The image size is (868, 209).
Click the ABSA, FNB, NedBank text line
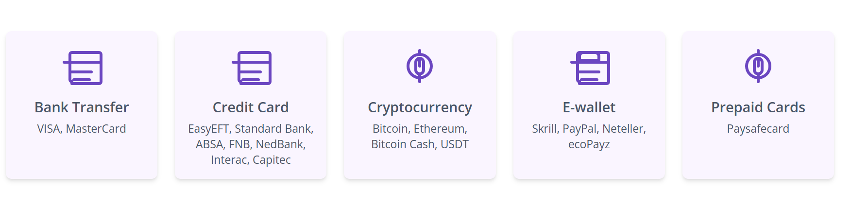pyautogui.click(x=251, y=144)
